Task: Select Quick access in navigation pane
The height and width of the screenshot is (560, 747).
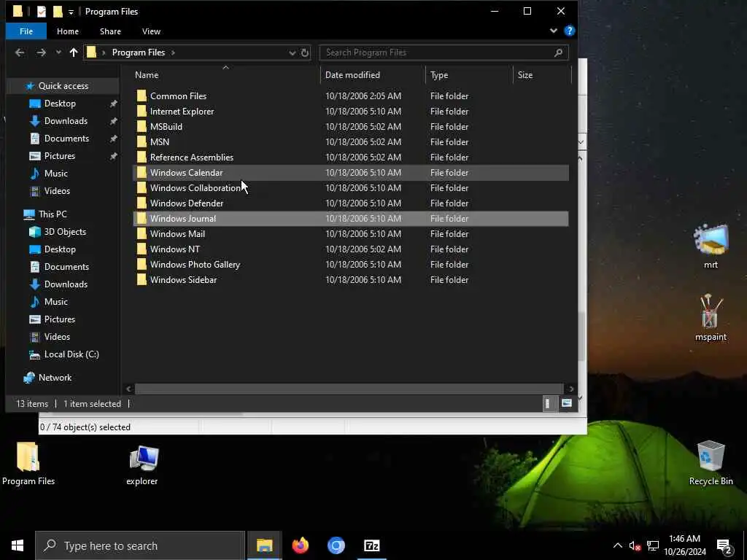Action: point(63,86)
